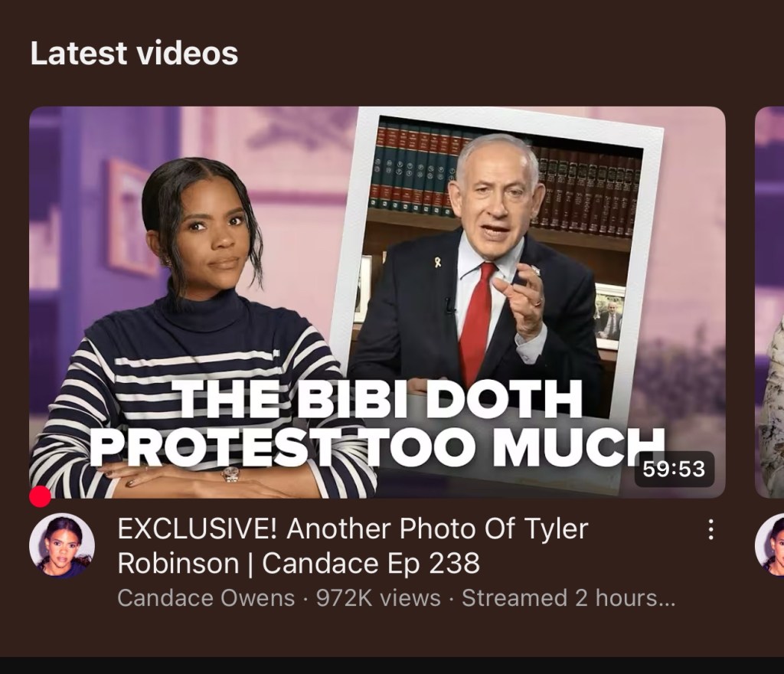
Task: Open the 'EXCLUSIVE! Another Photo Of Tyler' title
Action: pyautogui.click(x=352, y=529)
